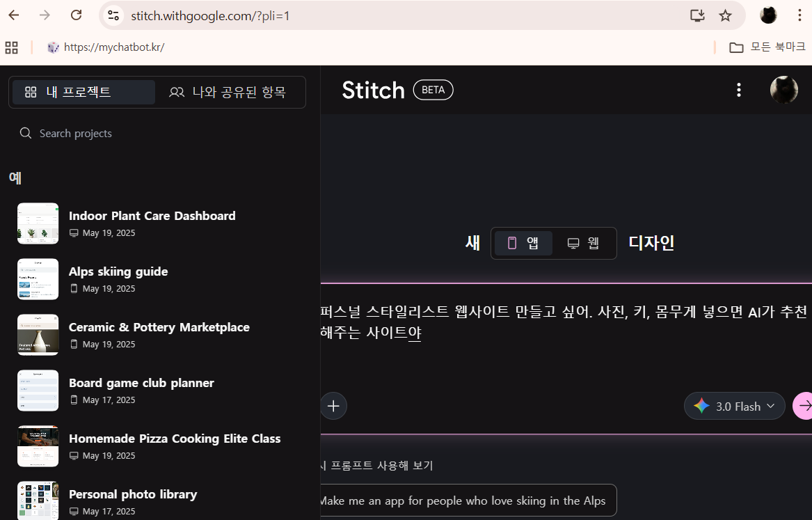Reload the Stitch page

(x=76, y=15)
